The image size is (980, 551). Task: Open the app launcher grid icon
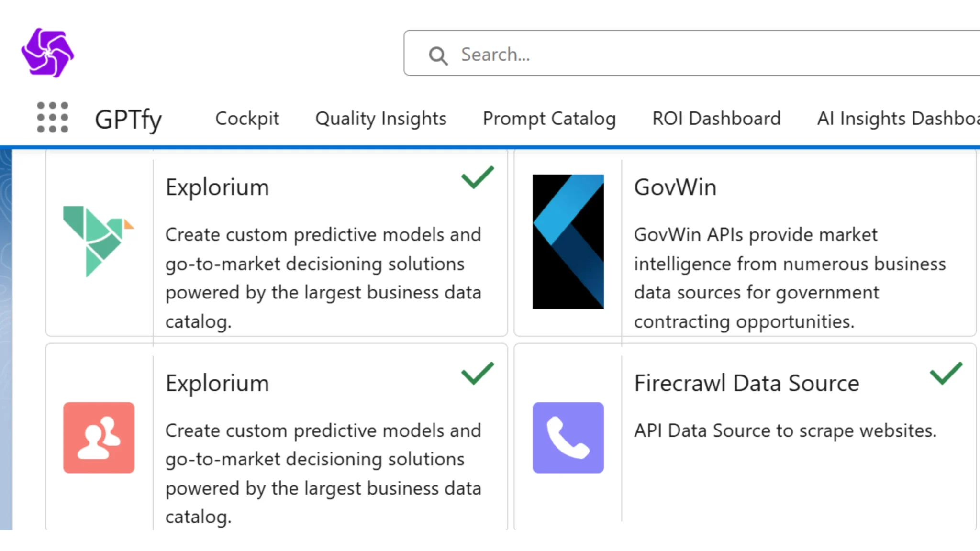tap(53, 117)
